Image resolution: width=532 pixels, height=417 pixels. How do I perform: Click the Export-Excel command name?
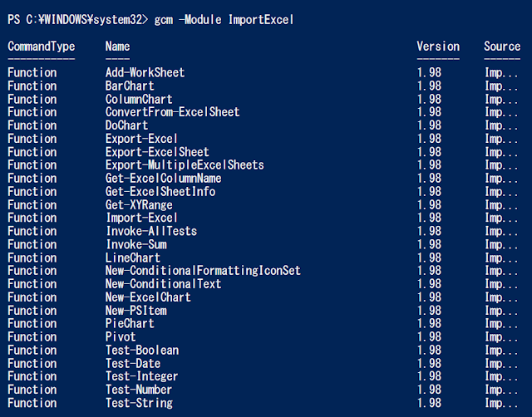[141, 139]
